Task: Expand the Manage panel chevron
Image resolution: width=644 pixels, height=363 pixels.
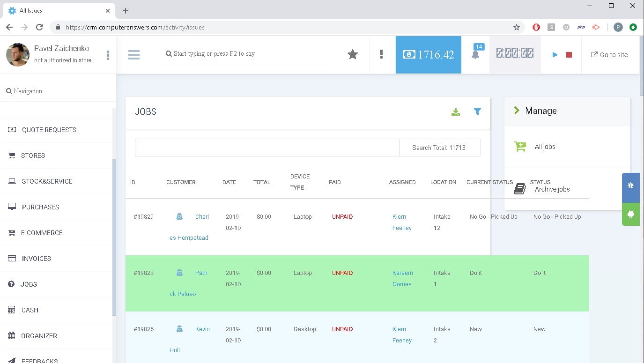Action: point(517,111)
